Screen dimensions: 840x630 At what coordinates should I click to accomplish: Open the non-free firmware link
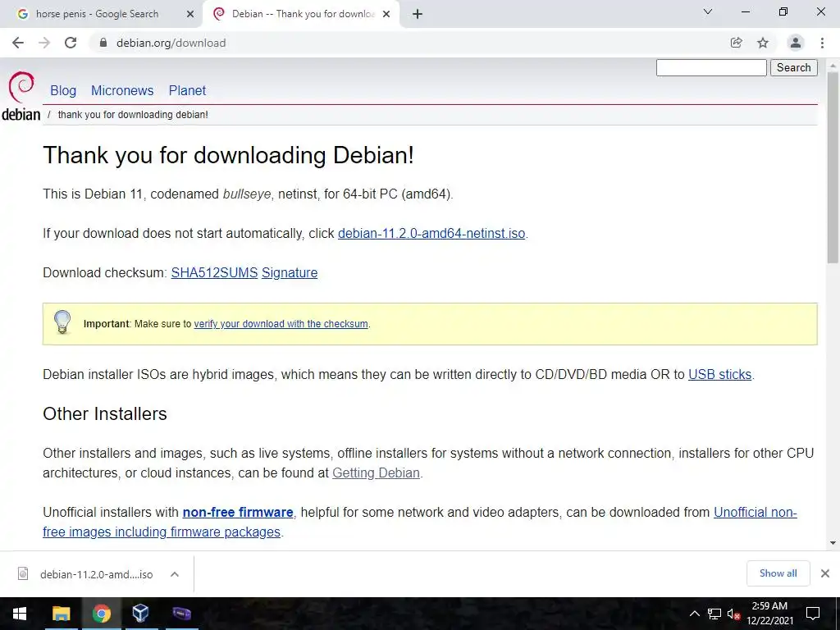pos(238,513)
